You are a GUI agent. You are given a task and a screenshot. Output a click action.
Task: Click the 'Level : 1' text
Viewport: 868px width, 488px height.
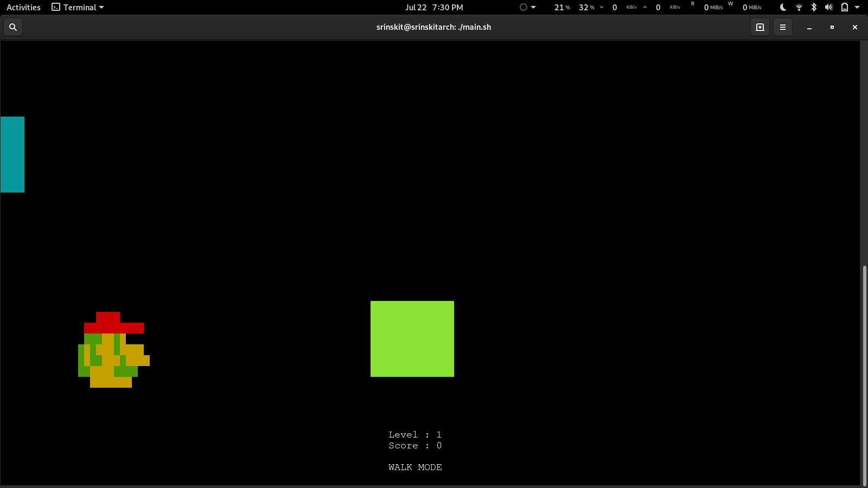pyautogui.click(x=415, y=435)
